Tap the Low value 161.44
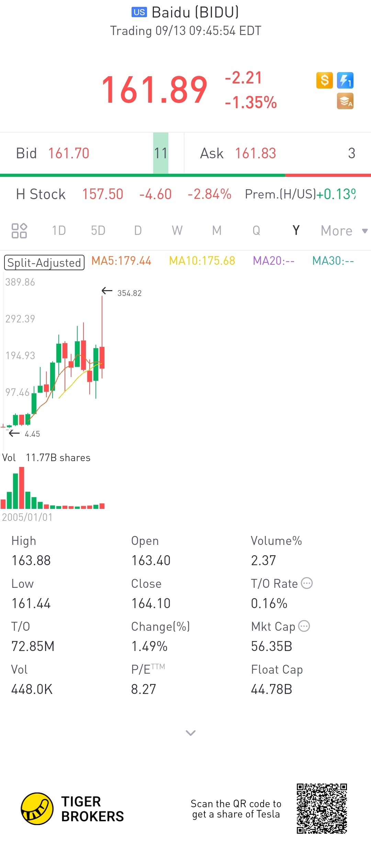This screenshot has height=868, width=371. 31,604
